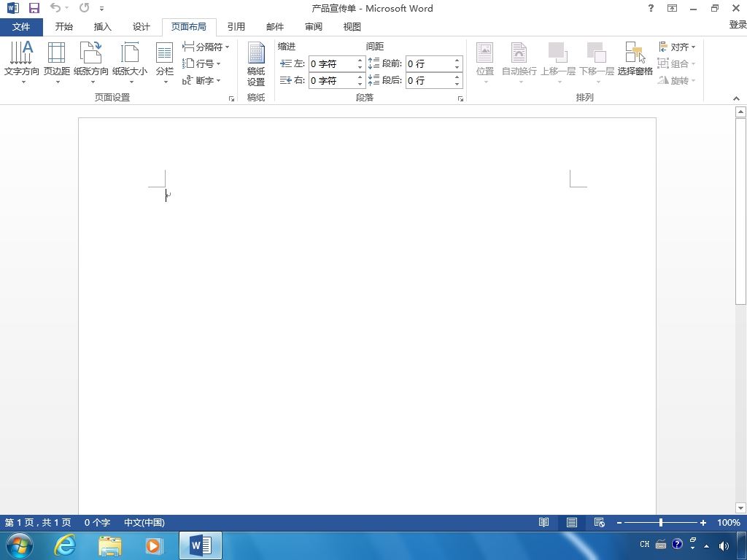This screenshot has height=560, width=747.
Task: Click the 自动换行 wrap text icon
Action: [519, 63]
